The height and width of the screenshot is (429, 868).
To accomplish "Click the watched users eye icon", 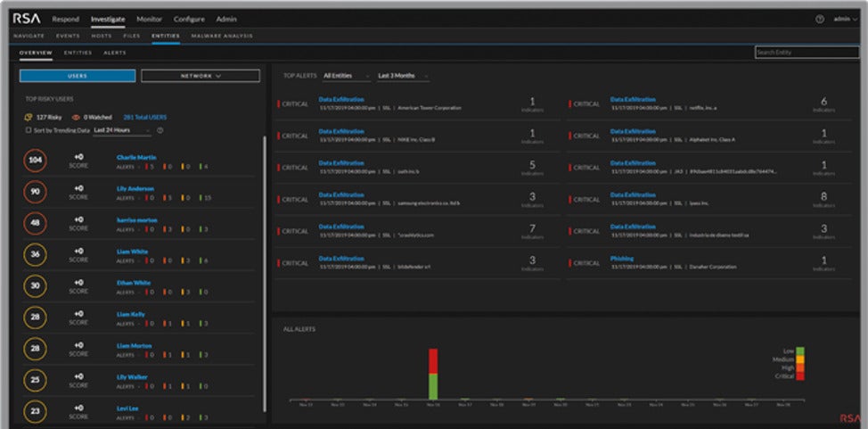I will coord(76,118).
